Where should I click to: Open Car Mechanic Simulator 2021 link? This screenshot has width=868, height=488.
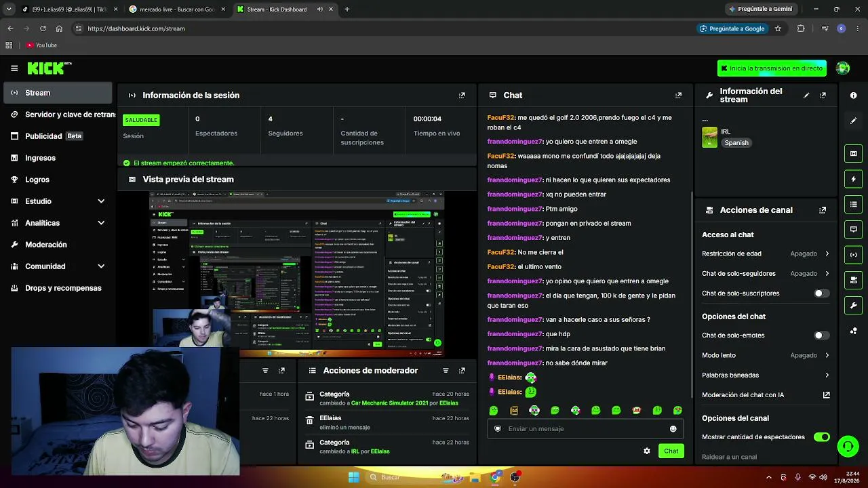pos(389,403)
